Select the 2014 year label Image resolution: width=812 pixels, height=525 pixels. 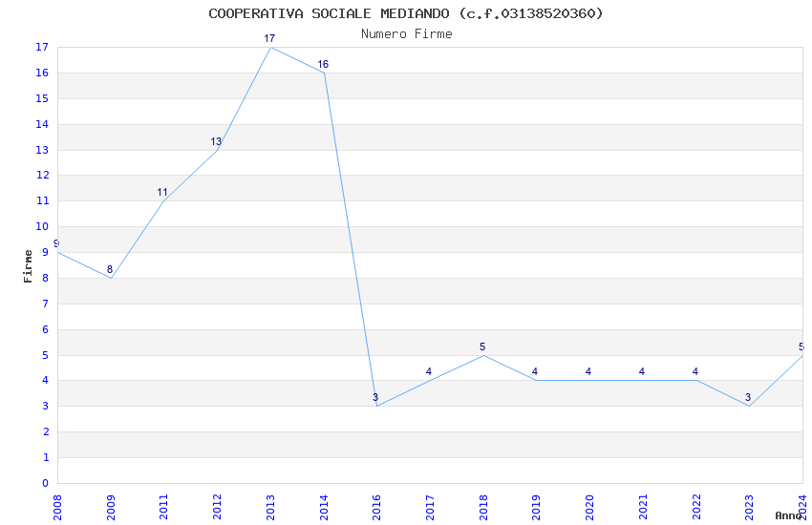pyautogui.click(x=324, y=508)
